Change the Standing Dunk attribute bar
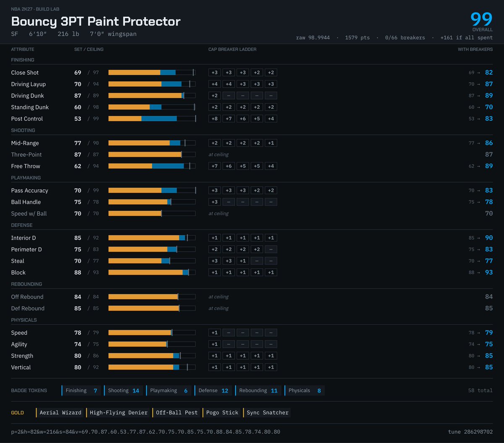Image resolution: width=504 pixels, height=443 pixels. (x=152, y=107)
